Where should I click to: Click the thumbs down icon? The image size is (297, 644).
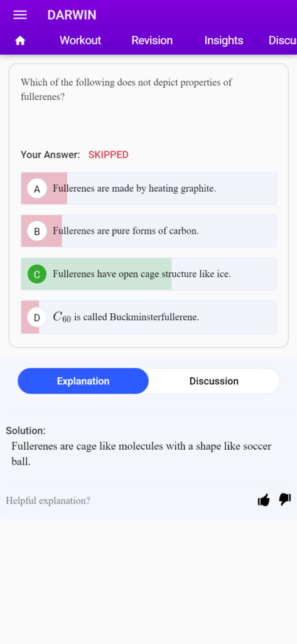pyautogui.click(x=284, y=499)
